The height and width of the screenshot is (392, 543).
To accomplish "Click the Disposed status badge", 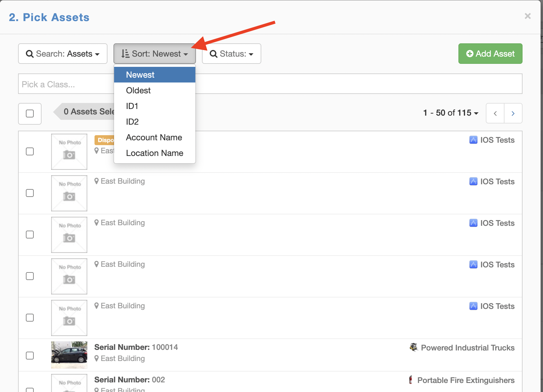I will tap(104, 140).
